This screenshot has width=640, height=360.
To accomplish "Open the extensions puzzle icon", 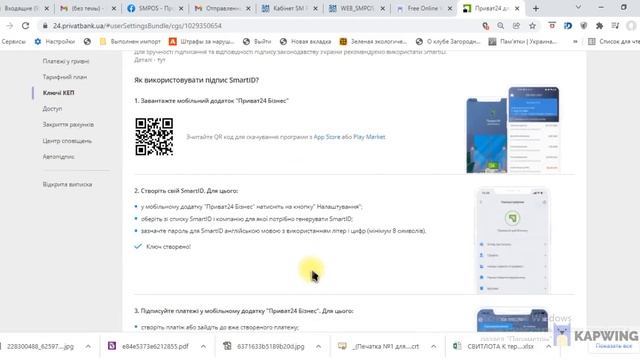I will [599, 26].
